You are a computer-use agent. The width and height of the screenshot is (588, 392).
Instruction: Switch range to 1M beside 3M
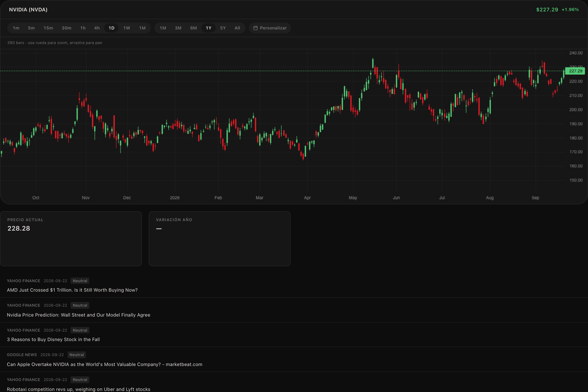(163, 28)
